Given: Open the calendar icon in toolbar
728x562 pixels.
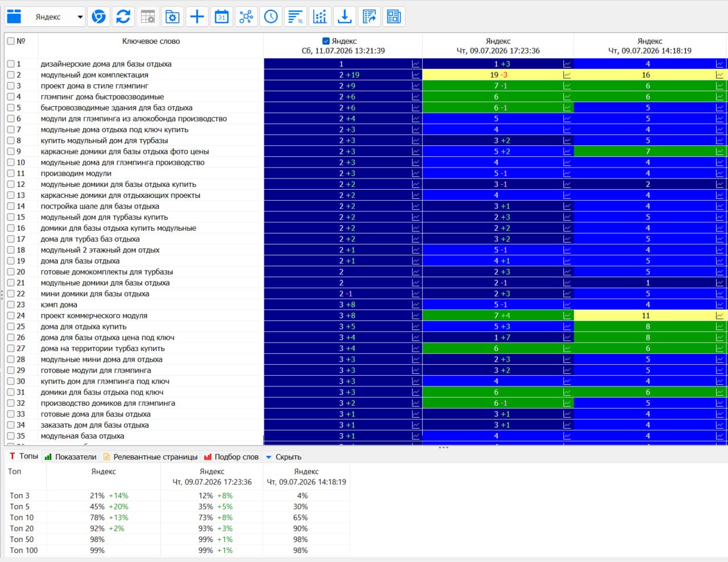Looking at the screenshot, I should (x=222, y=17).
